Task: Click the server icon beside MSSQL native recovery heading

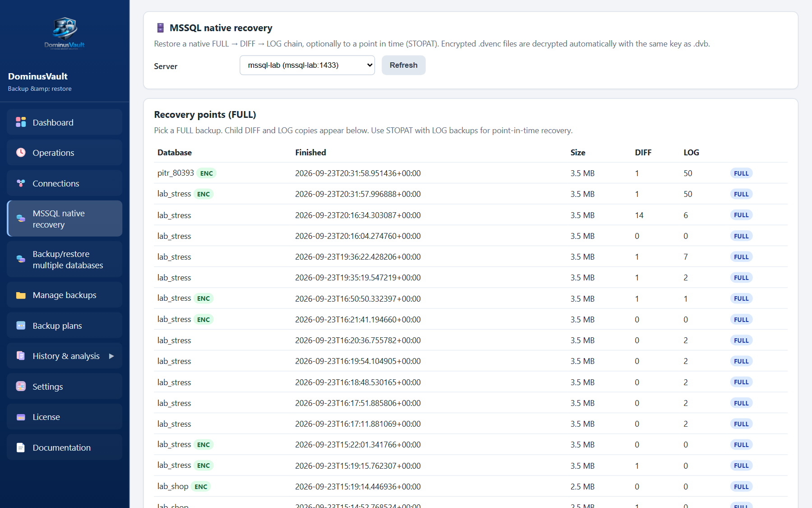Action: 160,28
